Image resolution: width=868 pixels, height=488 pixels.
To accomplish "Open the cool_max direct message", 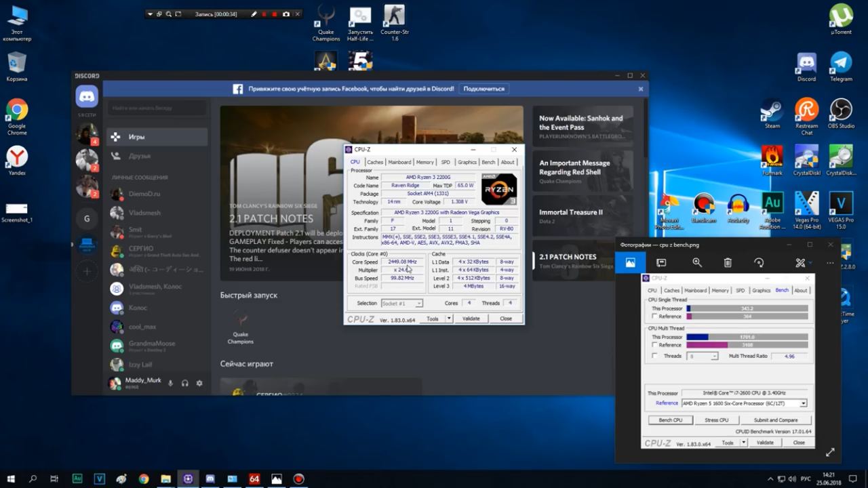I will tap(157, 327).
